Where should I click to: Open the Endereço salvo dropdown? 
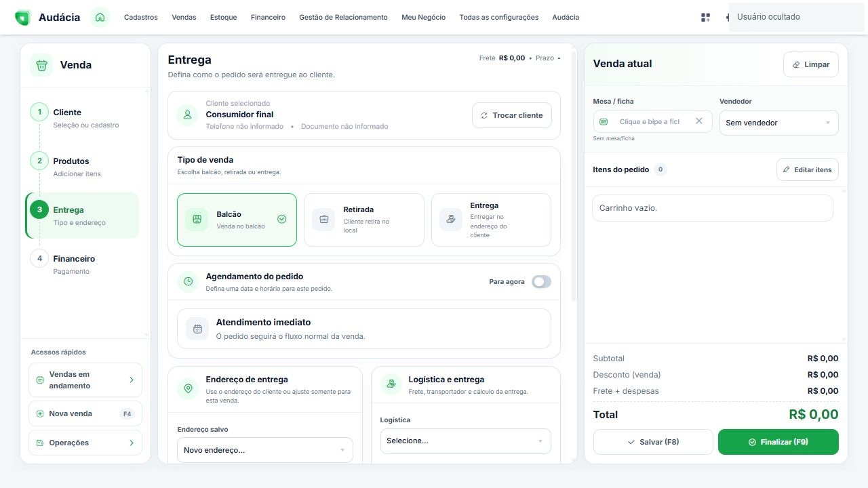(x=265, y=450)
